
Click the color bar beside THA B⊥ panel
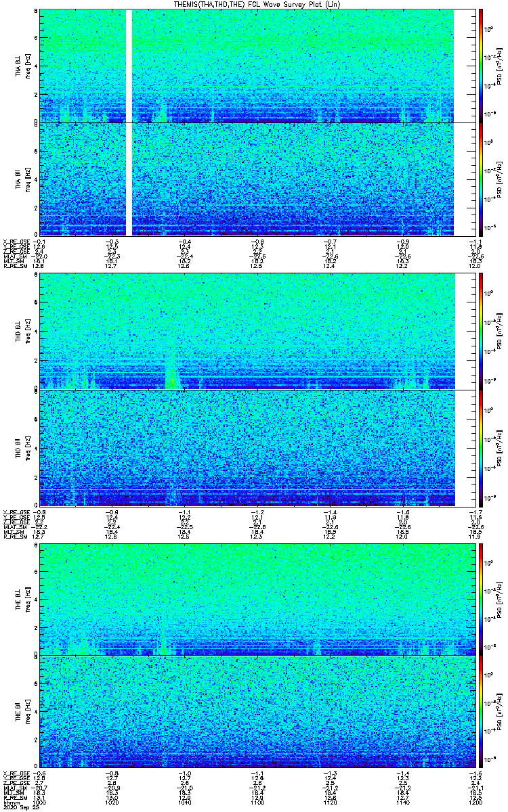pyautogui.click(x=480, y=65)
